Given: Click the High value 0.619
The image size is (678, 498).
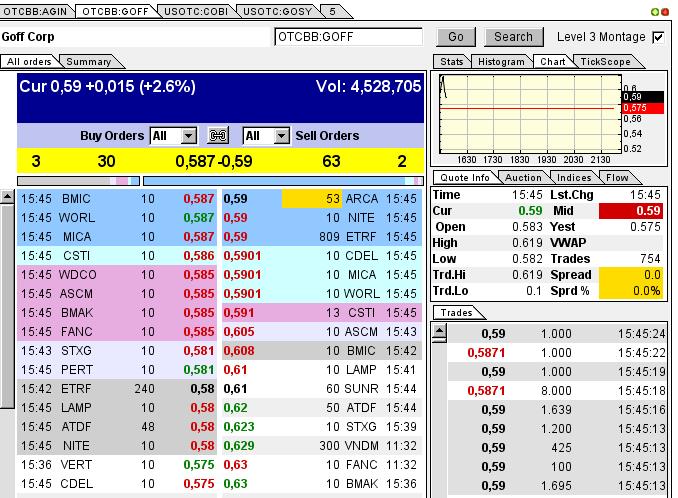Looking at the screenshot, I should click(x=527, y=243).
